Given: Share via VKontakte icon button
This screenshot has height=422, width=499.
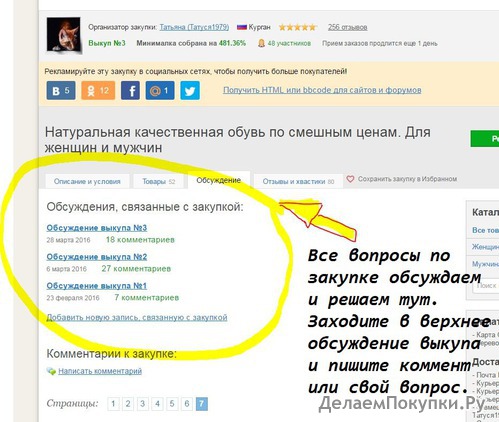Looking at the screenshot, I should (x=61, y=90).
